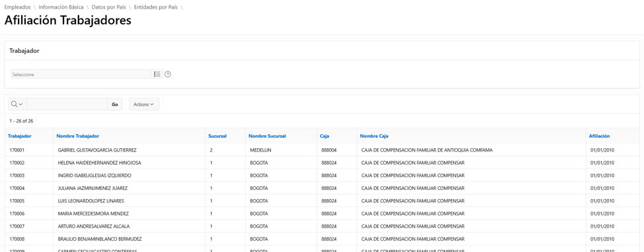Open the Actions menu
Viewport: 644px width, 252px height.
click(x=144, y=105)
